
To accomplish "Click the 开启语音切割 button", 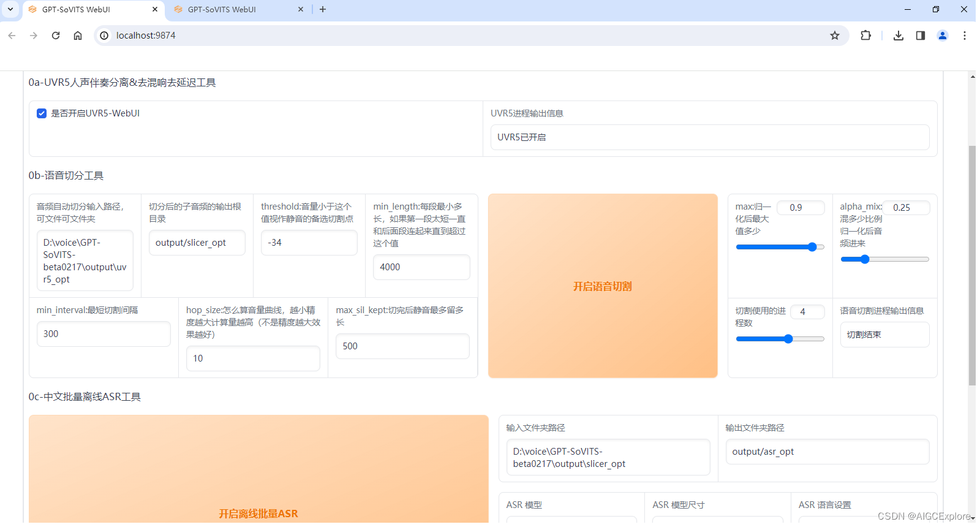I will (603, 286).
